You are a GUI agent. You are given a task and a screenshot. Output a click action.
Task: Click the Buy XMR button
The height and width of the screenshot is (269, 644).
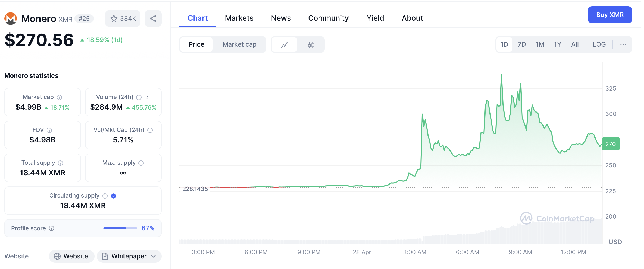point(610,15)
